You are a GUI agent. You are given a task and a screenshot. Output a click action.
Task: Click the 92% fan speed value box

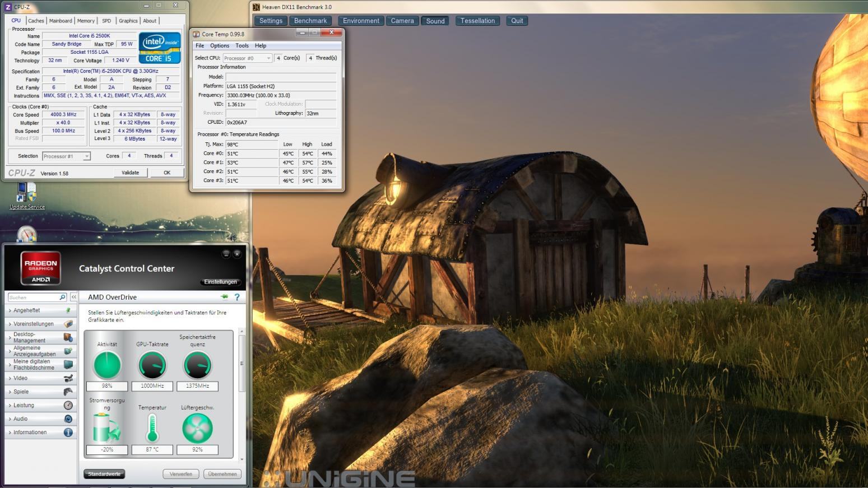pyautogui.click(x=197, y=449)
